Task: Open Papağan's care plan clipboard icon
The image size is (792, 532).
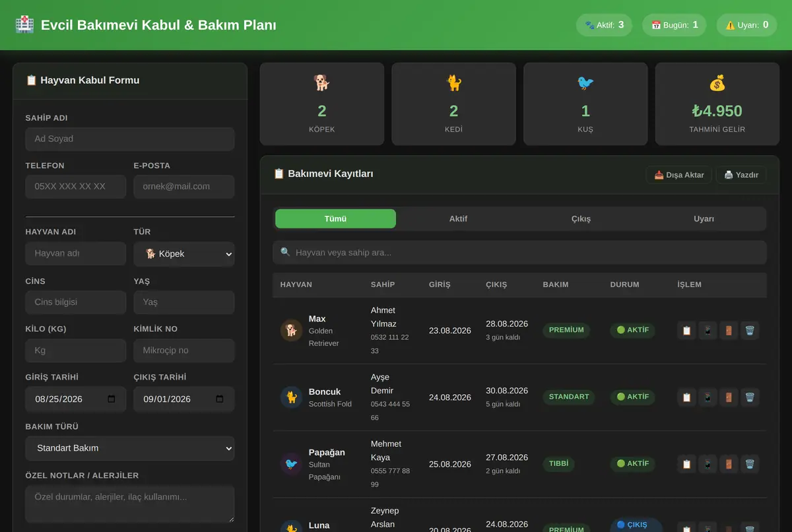Action: (x=686, y=464)
